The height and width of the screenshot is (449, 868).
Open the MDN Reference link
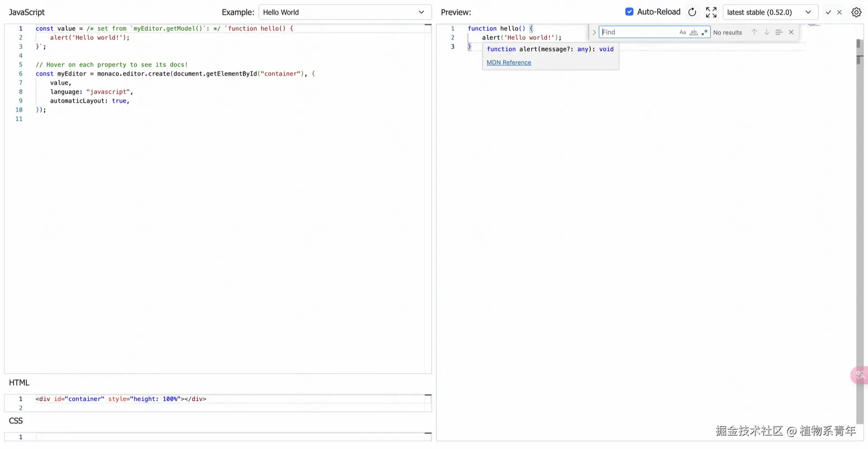(x=509, y=62)
